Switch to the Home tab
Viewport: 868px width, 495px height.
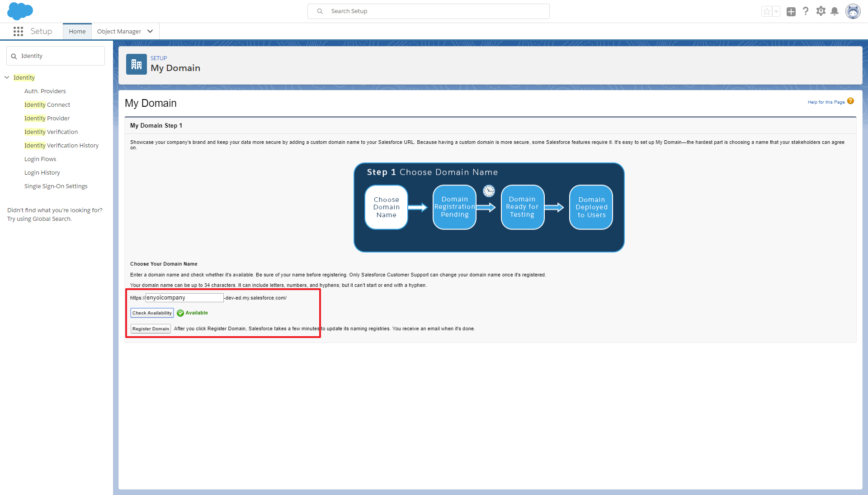coord(77,31)
